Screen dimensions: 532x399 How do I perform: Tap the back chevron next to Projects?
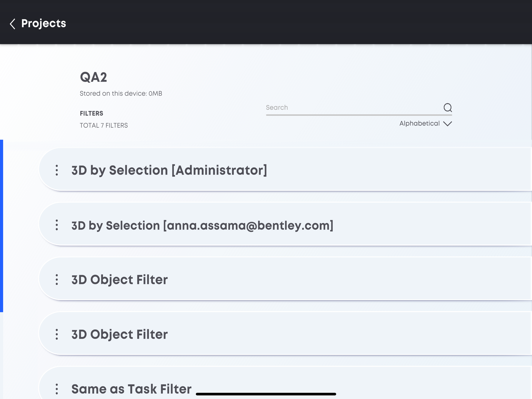(12, 24)
